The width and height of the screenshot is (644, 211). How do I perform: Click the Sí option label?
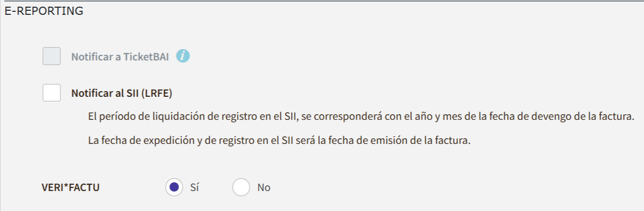[x=194, y=187]
